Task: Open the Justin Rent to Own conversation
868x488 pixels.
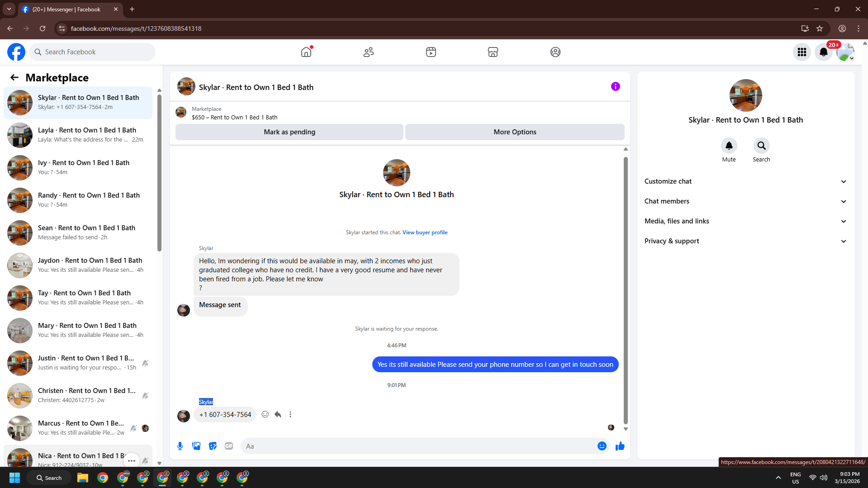Action: pyautogui.click(x=78, y=363)
